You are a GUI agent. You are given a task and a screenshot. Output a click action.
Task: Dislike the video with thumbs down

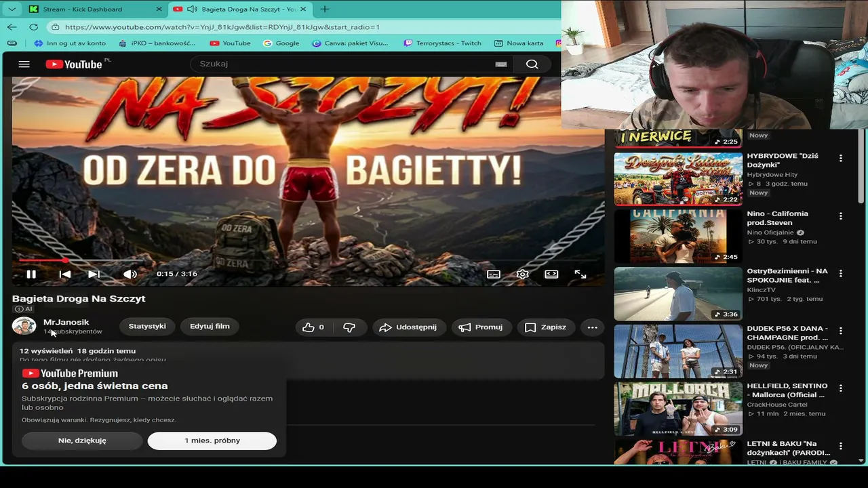coord(349,327)
